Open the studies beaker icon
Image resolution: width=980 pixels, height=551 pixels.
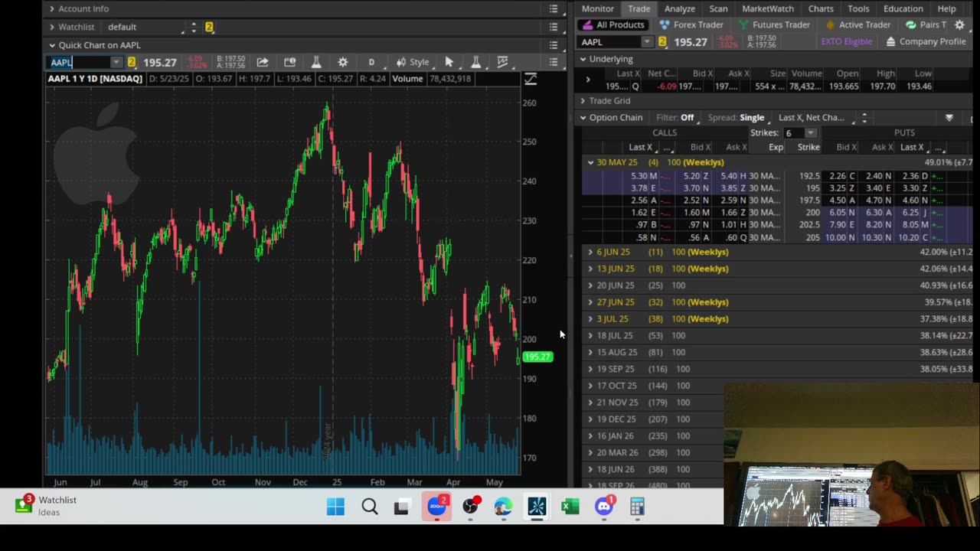(315, 62)
